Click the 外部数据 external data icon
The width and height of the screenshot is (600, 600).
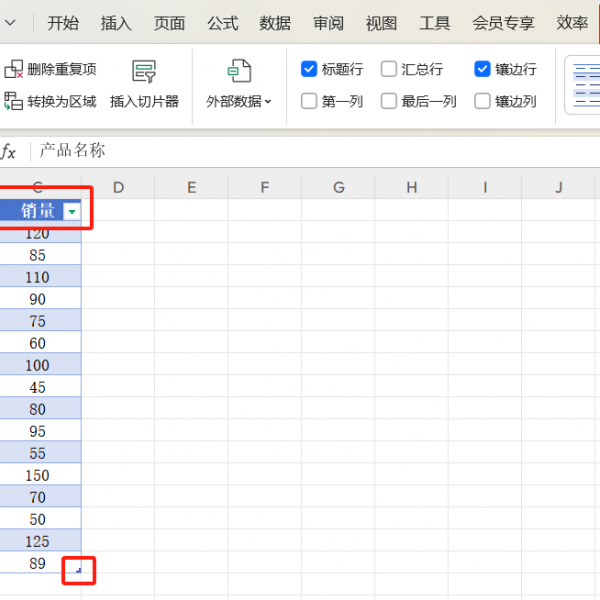click(239, 72)
